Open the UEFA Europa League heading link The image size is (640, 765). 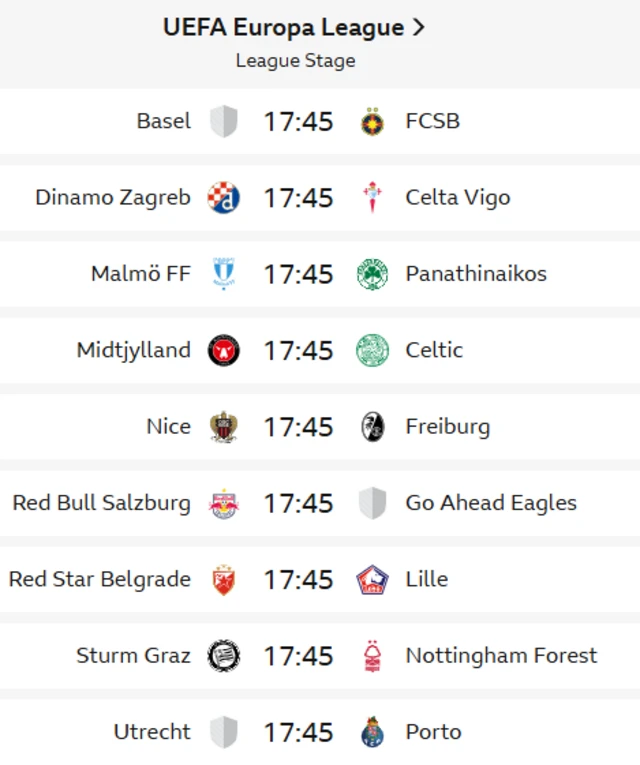click(x=294, y=28)
